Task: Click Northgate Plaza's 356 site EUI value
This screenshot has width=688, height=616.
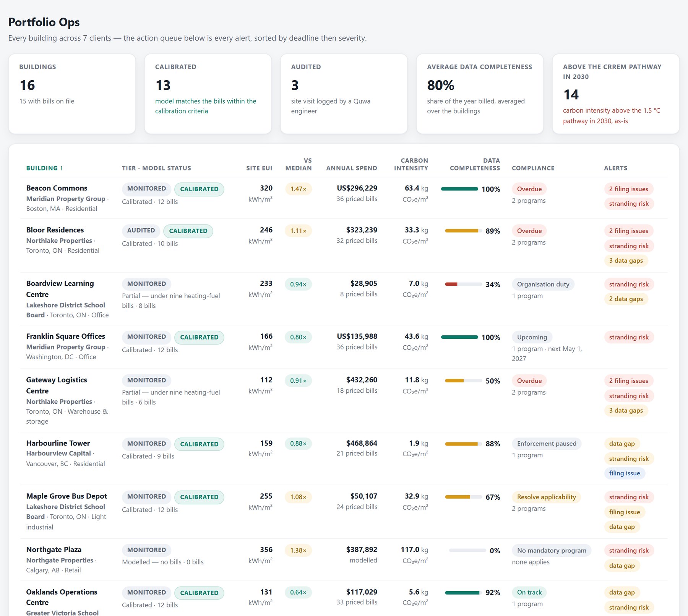Action: coord(266,549)
